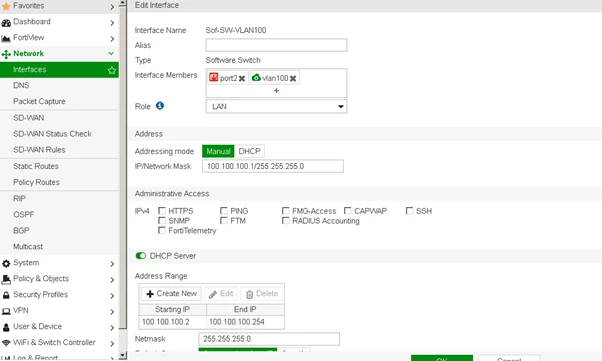Click the Netmask input field
The width and height of the screenshot is (602, 361).
[269, 339]
